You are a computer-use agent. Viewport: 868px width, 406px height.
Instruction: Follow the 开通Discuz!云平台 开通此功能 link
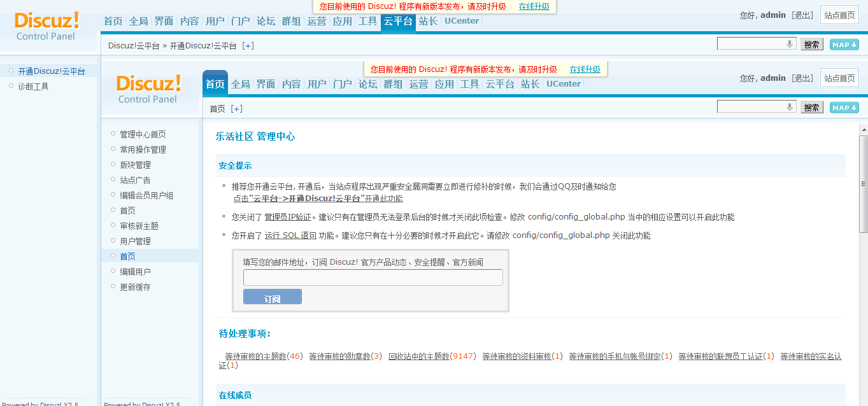click(317, 199)
